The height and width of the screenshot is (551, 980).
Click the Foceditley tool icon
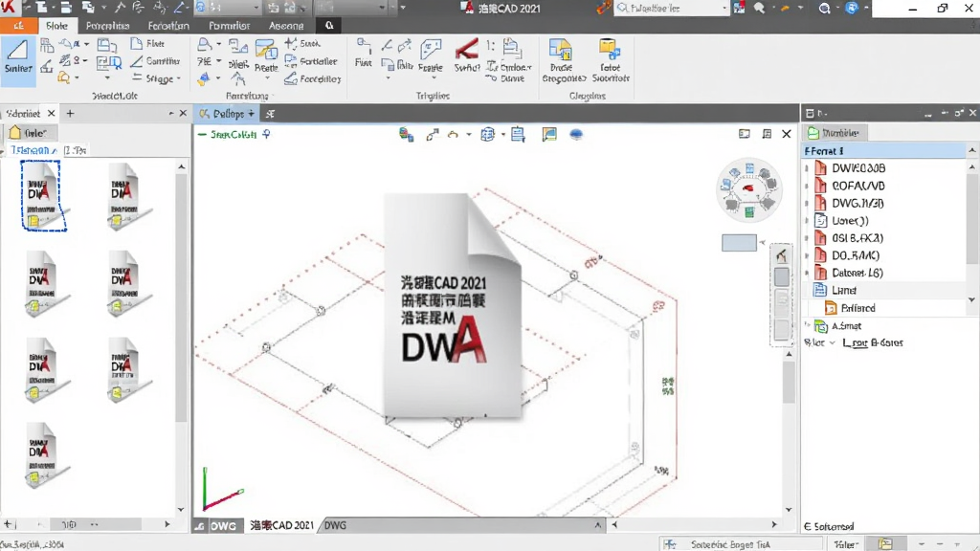point(313,78)
